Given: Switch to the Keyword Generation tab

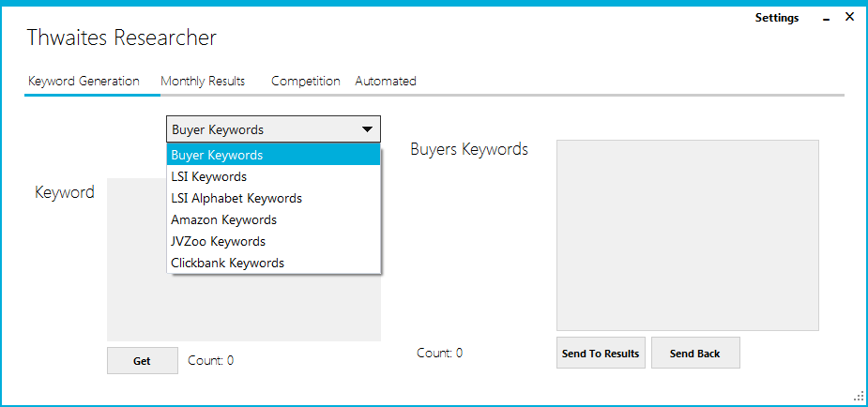Looking at the screenshot, I should [84, 82].
